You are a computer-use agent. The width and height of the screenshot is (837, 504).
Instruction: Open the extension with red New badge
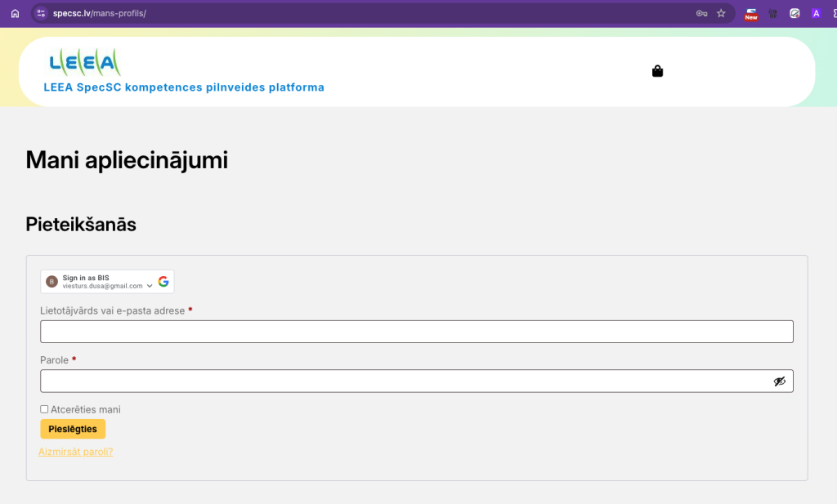(750, 14)
